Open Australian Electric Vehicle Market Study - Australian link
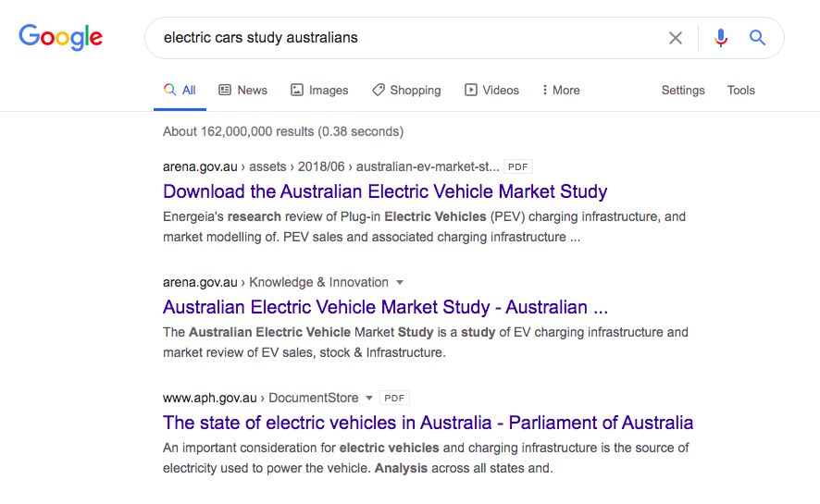820x504 pixels. point(385,307)
